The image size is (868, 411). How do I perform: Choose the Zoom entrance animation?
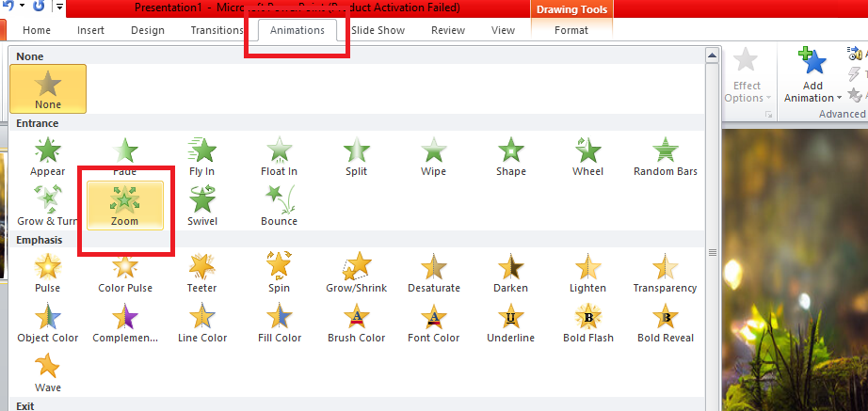point(124,205)
